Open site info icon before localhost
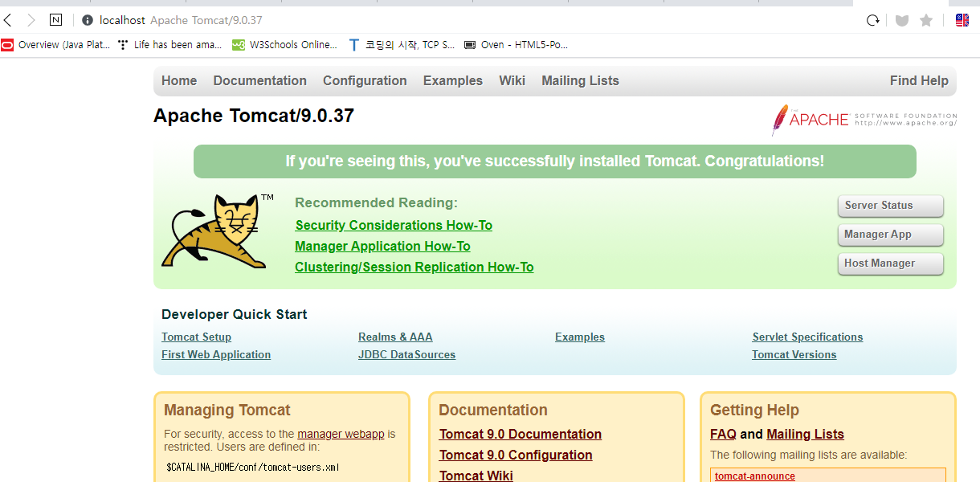 point(88,20)
